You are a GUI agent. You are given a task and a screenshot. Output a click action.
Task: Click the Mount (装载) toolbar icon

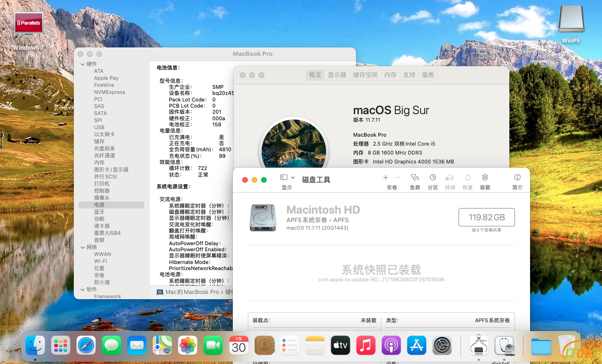485,178
